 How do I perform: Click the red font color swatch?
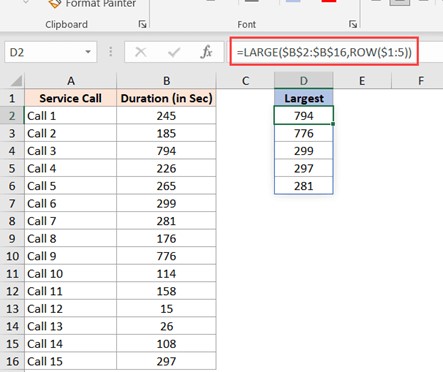point(329,1)
